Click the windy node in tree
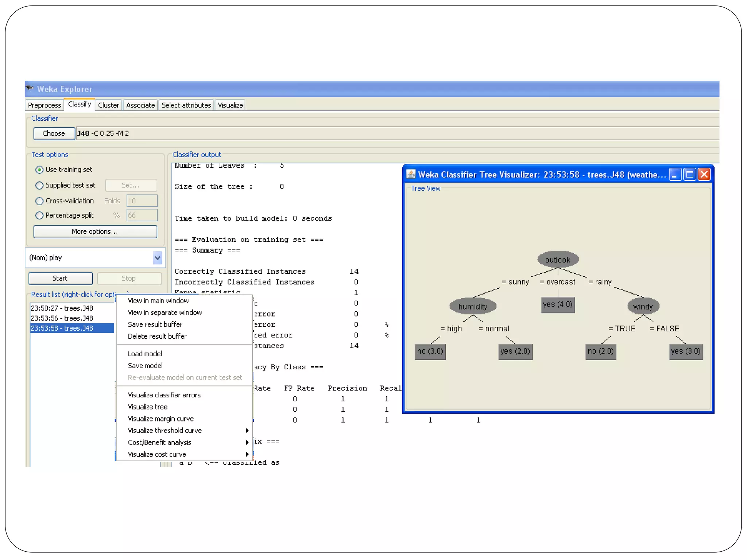 643,306
